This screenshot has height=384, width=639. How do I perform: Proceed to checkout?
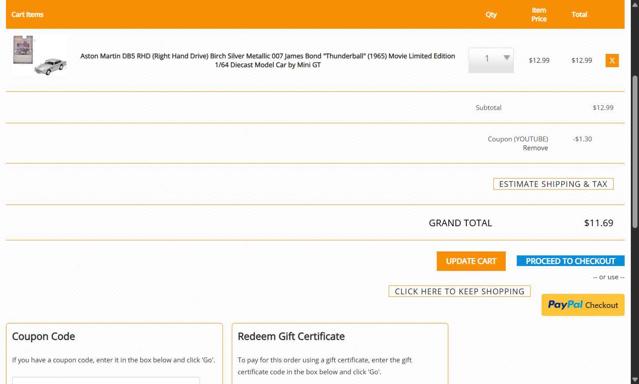click(570, 261)
